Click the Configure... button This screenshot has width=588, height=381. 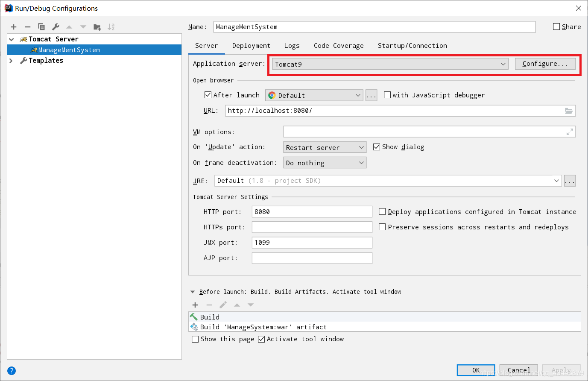point(545,64)
